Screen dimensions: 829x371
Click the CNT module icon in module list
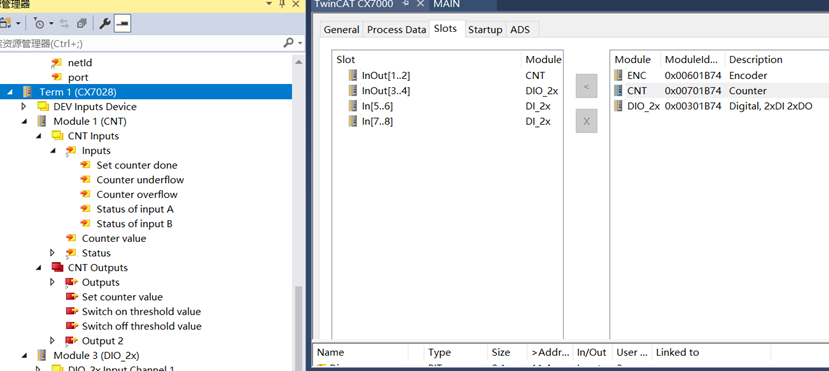[618, 91]
